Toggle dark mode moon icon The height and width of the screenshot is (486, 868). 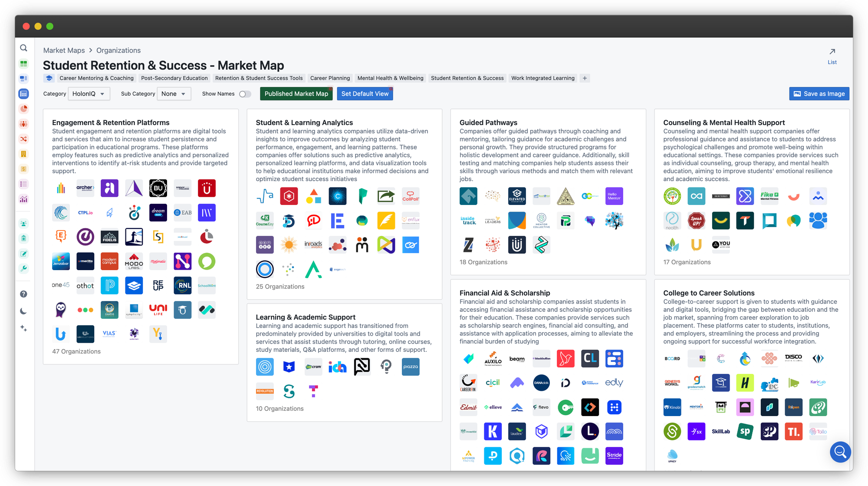coord(24,311)
